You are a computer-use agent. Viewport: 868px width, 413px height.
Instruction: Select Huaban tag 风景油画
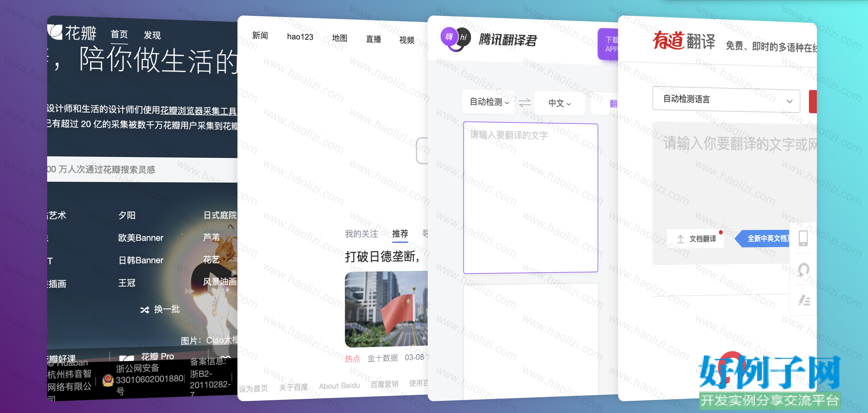point(220,282)
